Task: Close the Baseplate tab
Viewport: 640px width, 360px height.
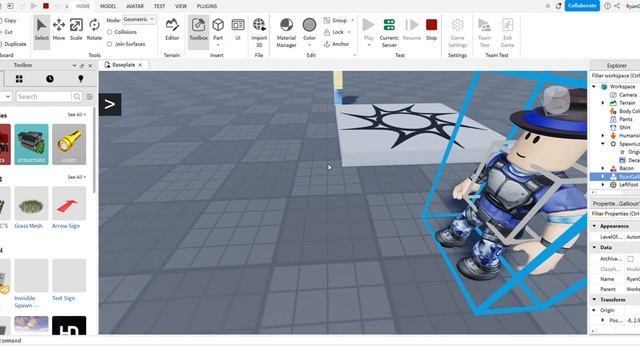Action: click(140, 65)
